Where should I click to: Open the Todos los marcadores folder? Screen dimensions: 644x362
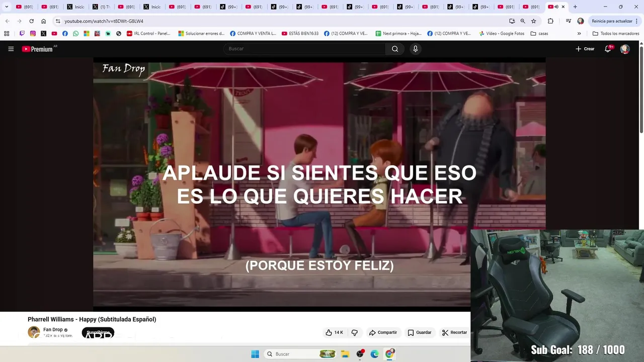point(616,34)
